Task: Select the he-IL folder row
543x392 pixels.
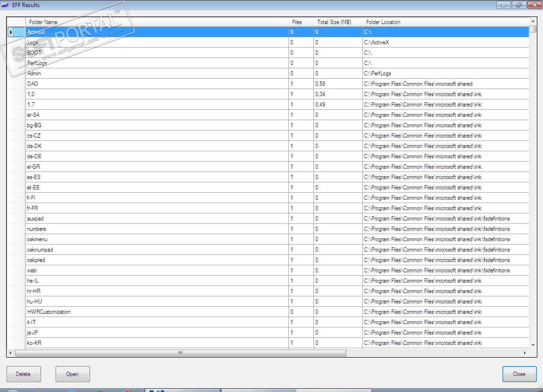Action: tap(268, 281)
